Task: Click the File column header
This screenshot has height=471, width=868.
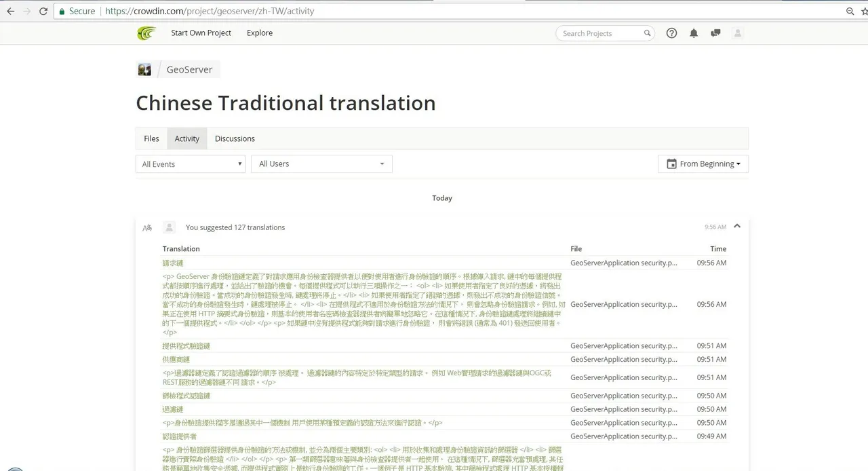Action: coord(576,249)
